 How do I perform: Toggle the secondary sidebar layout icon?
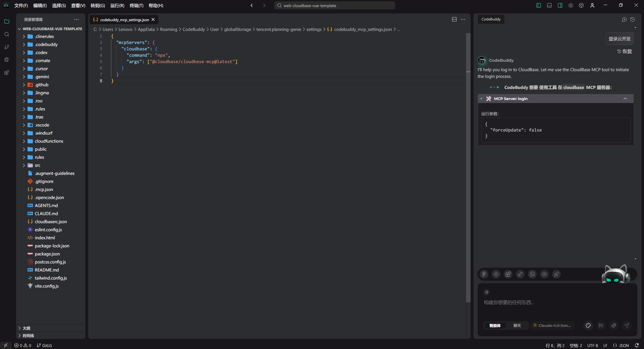(560, 5)
